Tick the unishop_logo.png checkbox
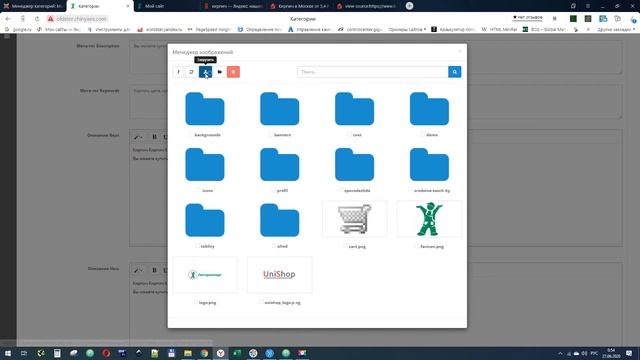This screenshot has width=640, height=360. pos(261,302)
